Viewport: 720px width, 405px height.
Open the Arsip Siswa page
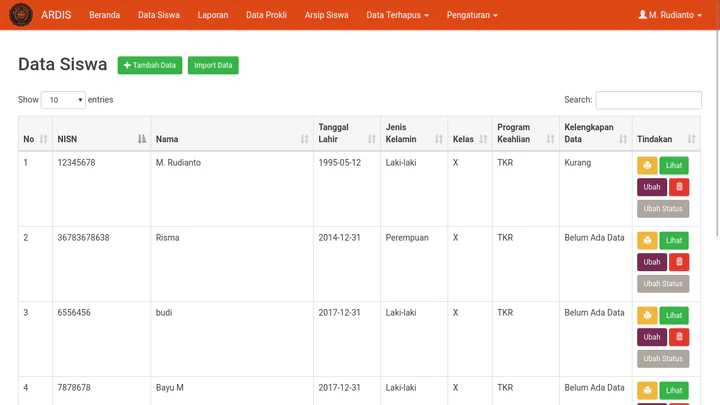326,15
